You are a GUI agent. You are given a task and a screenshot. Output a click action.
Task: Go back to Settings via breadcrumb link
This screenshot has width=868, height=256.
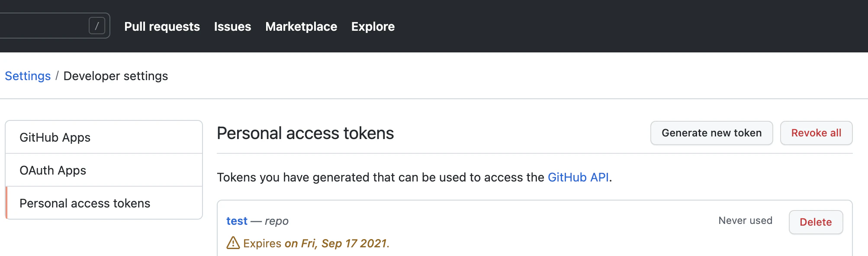coord(28,76)
